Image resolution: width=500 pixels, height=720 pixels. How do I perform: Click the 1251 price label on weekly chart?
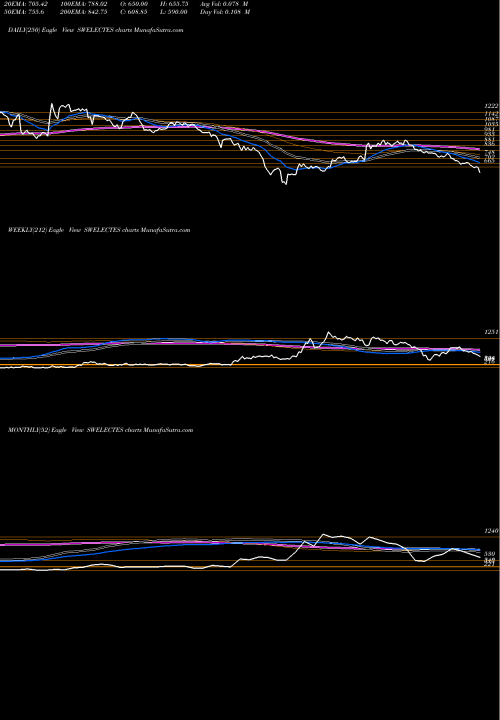click(491, 332)
